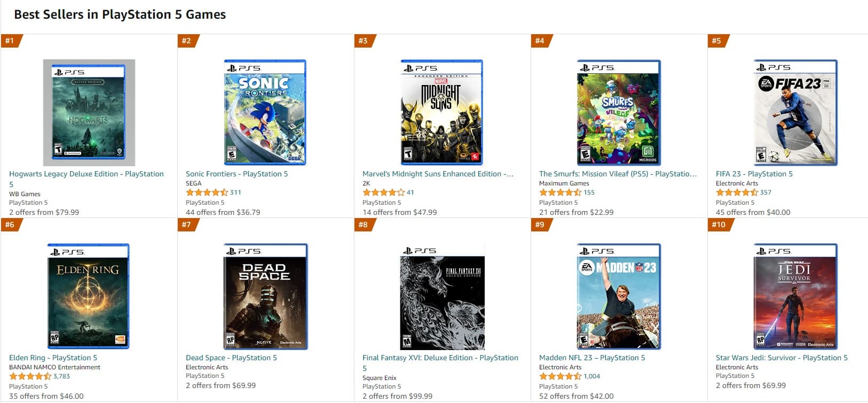View FIFA 23 star rating
Image resolution: width=868 pixels, height=403 pixels.
tap(737, 192)
